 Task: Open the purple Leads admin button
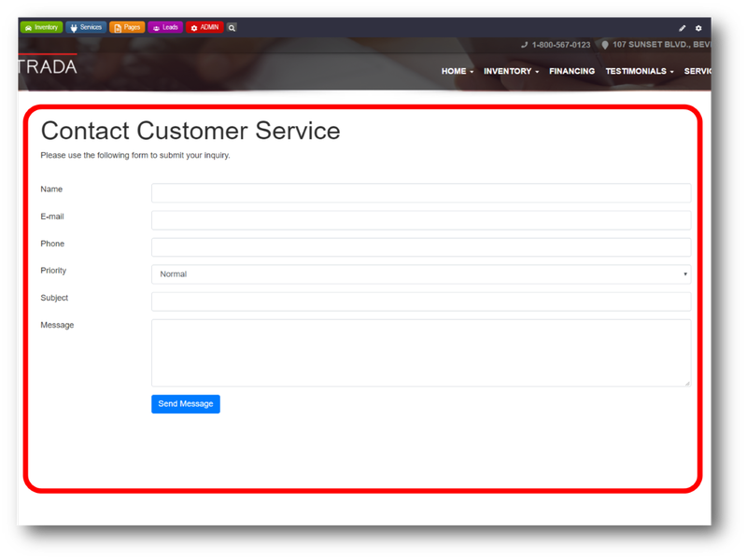165,28
